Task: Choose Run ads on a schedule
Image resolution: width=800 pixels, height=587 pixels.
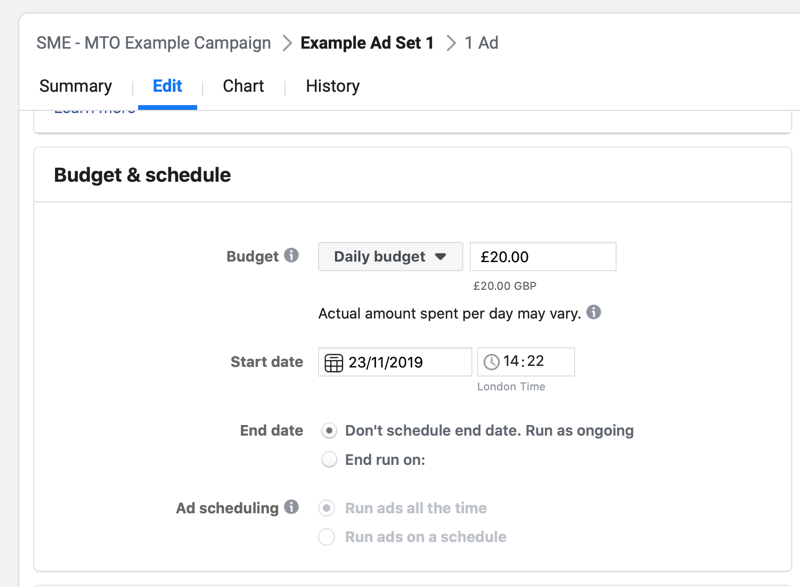Action: [x=327, y=537]
